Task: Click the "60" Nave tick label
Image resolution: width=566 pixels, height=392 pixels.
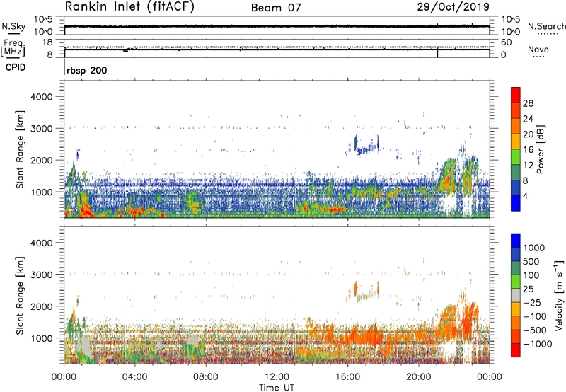Action: [506, 42]
